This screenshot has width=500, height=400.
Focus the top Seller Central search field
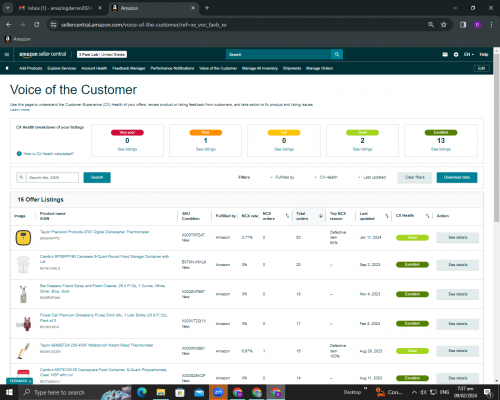(279, 54)
